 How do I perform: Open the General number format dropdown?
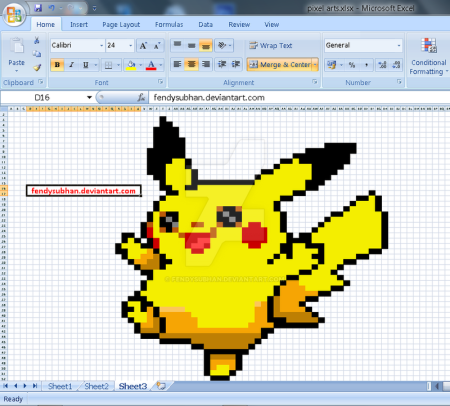(399, 45)
